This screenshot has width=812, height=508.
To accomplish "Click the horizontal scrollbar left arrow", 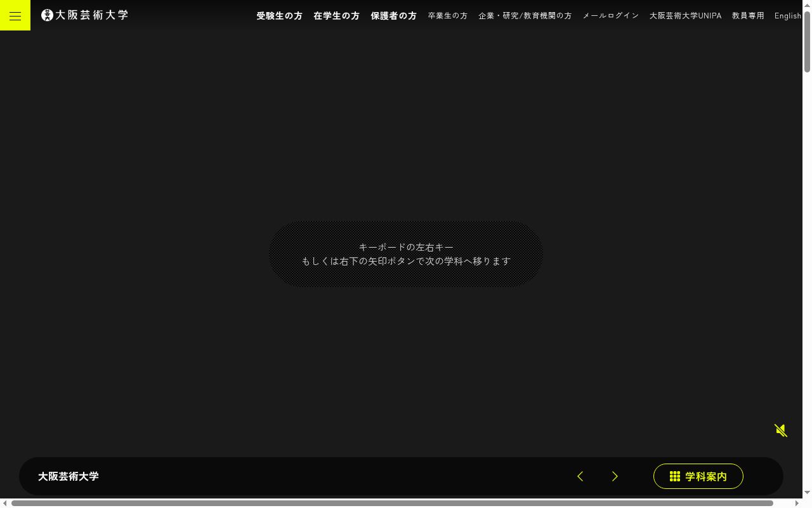I will [x=5, y=503].
